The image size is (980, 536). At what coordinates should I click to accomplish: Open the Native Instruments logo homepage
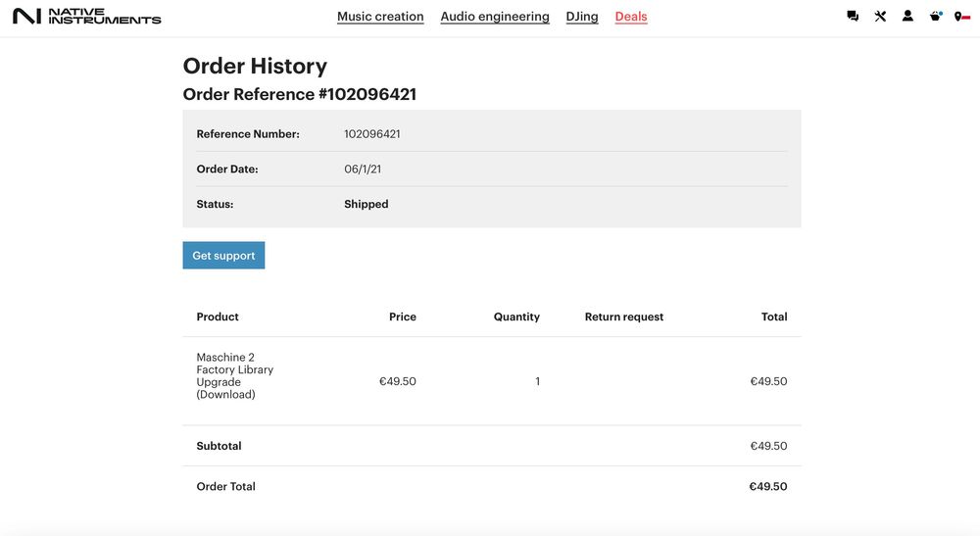87,17
